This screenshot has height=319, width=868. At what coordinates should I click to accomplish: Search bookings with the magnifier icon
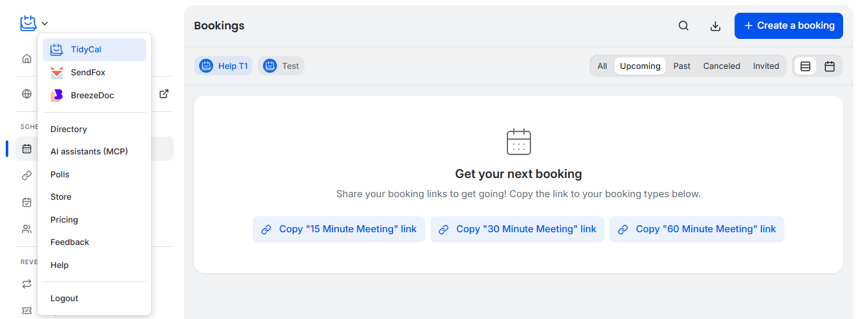pos(684,26)
